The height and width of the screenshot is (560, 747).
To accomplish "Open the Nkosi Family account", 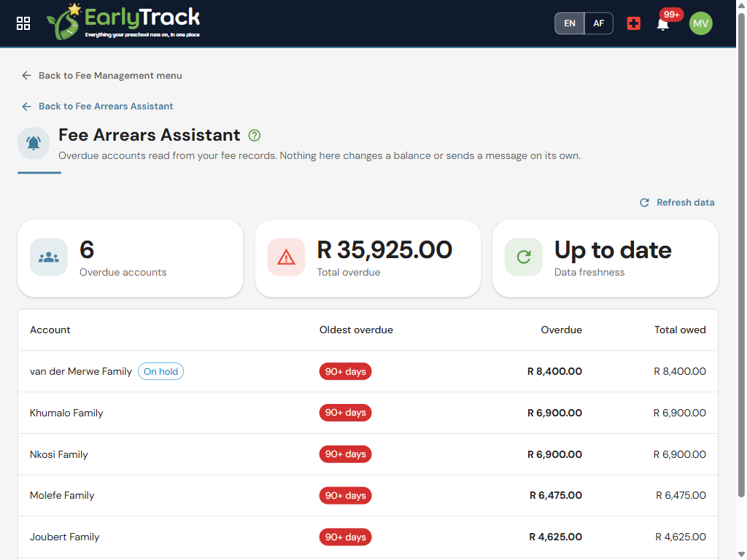I will click(x=58, y=454).
